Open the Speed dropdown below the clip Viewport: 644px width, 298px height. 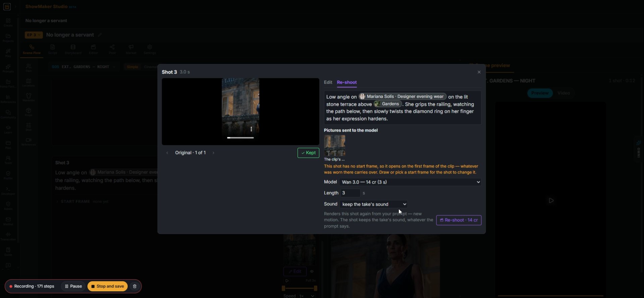click(307, 296)
